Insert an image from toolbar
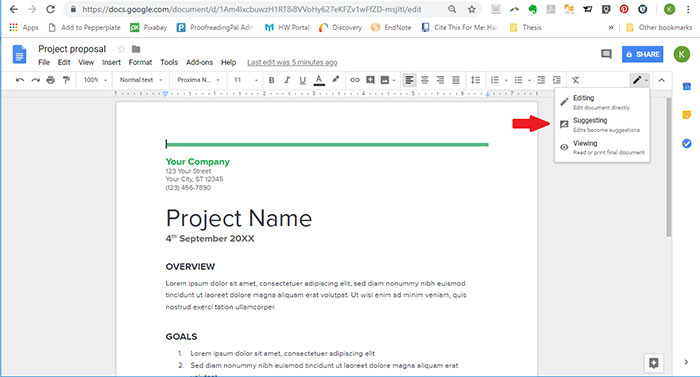The height and width of the screenshot is (377, 700). 385,80
